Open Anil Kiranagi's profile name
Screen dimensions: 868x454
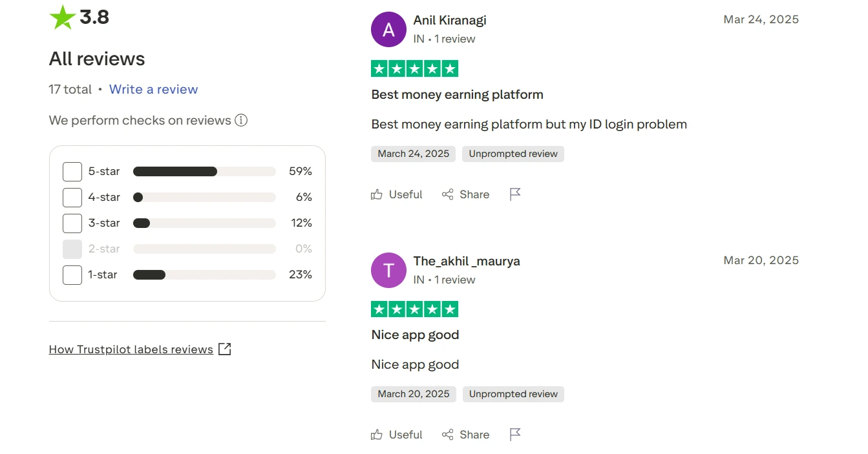point(450,20)
